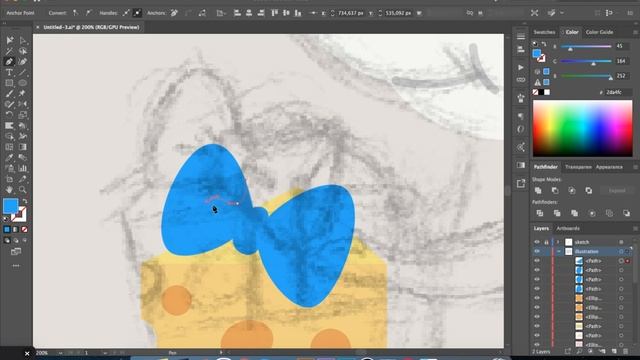640x360 pixels.
Task: Set the toolbar None mode button
Action: (24, 229)
